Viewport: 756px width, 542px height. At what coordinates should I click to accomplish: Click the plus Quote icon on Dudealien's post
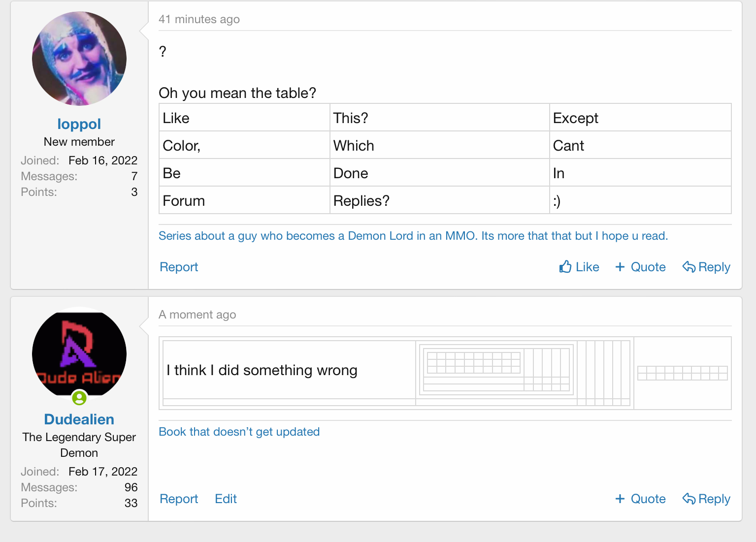click(x=620, y=499)
